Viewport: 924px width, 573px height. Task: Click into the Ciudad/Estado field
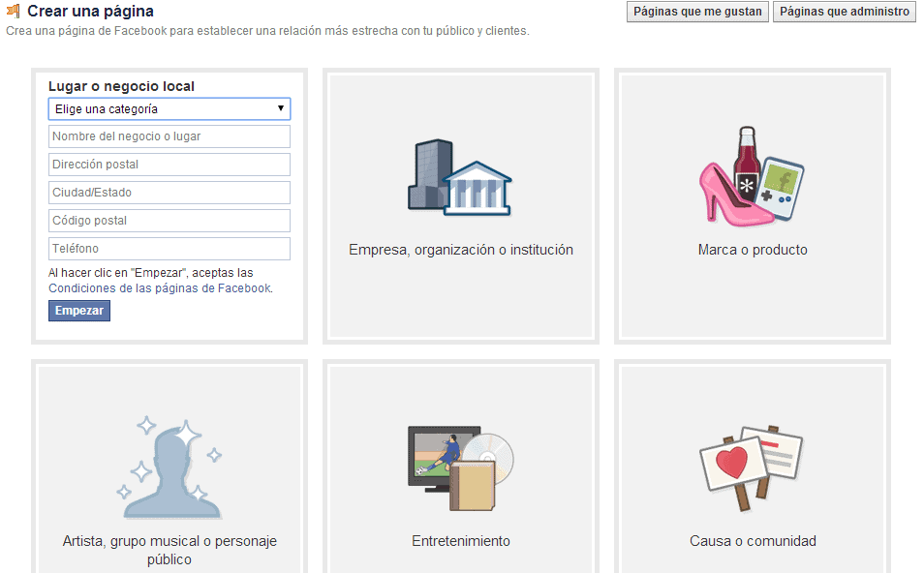(x=169, y=193)
